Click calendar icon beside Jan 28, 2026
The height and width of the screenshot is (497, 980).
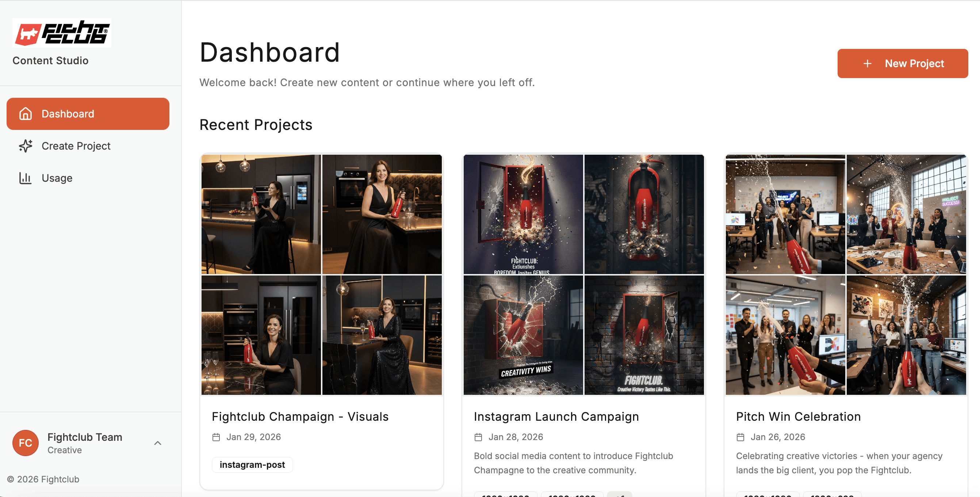pos(478,437)
